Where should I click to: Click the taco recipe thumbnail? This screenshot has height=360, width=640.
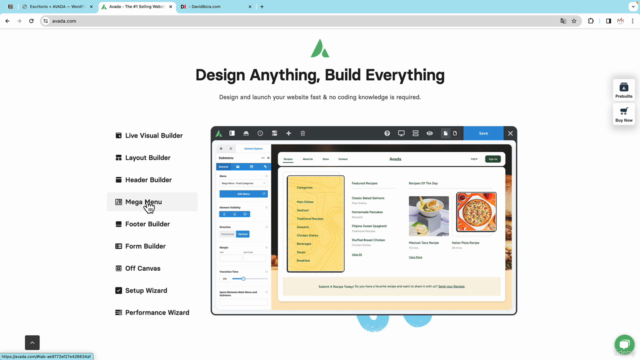click(x=429, y=216)
